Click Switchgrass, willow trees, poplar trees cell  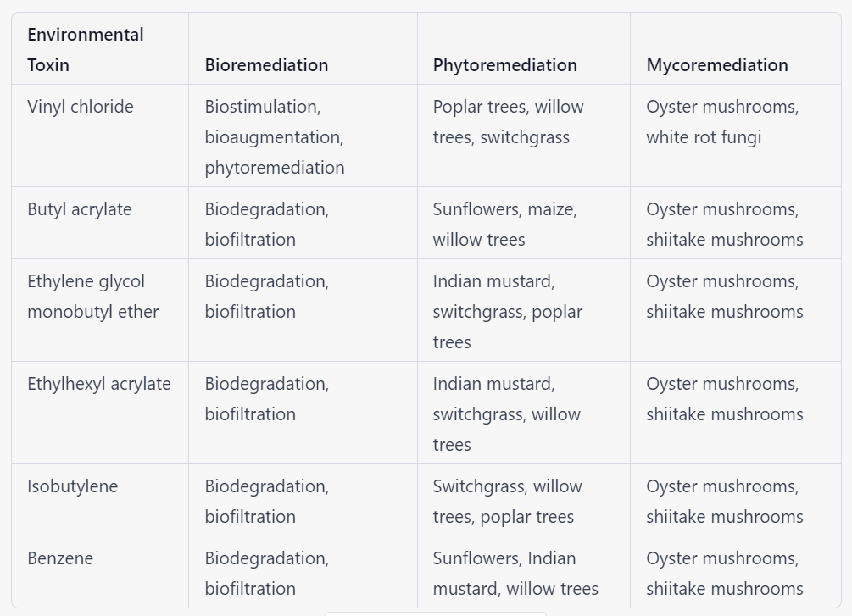click(524, 500)
